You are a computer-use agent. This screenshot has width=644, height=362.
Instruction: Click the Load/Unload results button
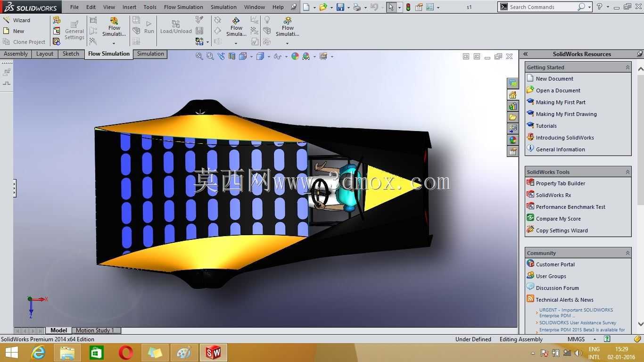(x=176, y=27)
